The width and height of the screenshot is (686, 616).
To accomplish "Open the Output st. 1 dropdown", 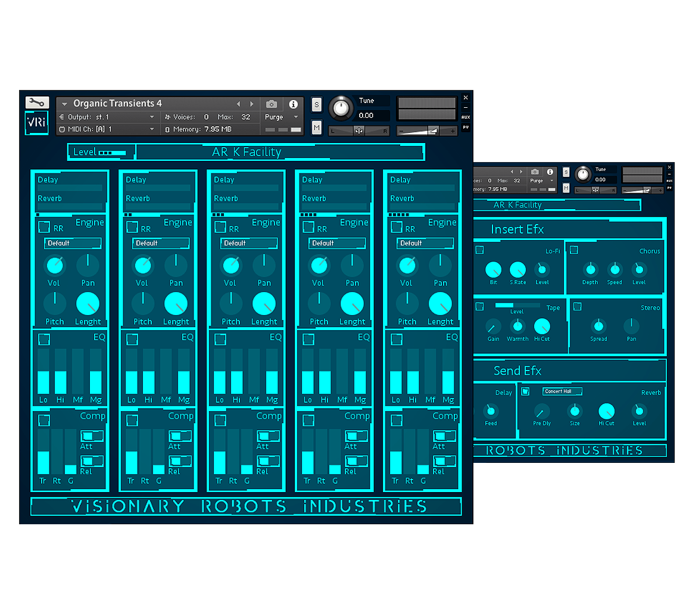I will click(x=107, y=117).
